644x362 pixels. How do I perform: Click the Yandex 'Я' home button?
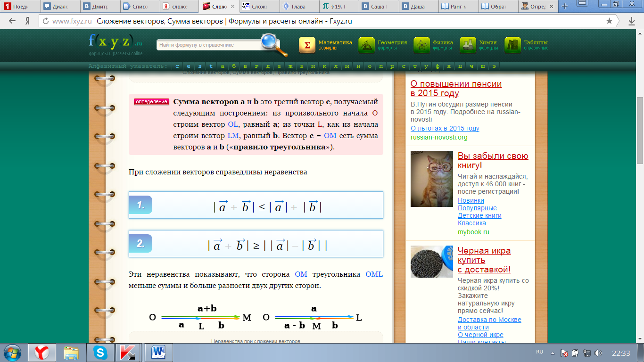pyautogui.click(x=28, y=21)
